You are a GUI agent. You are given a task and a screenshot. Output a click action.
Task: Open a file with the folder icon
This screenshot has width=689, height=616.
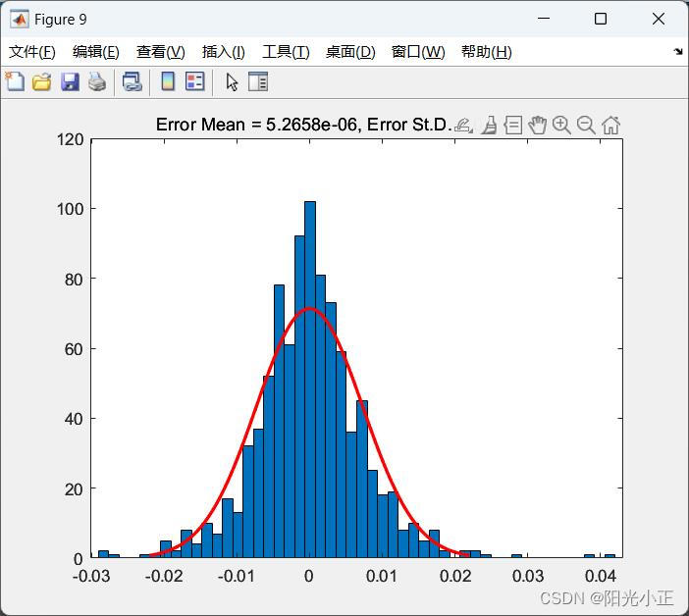pos(42,81)
